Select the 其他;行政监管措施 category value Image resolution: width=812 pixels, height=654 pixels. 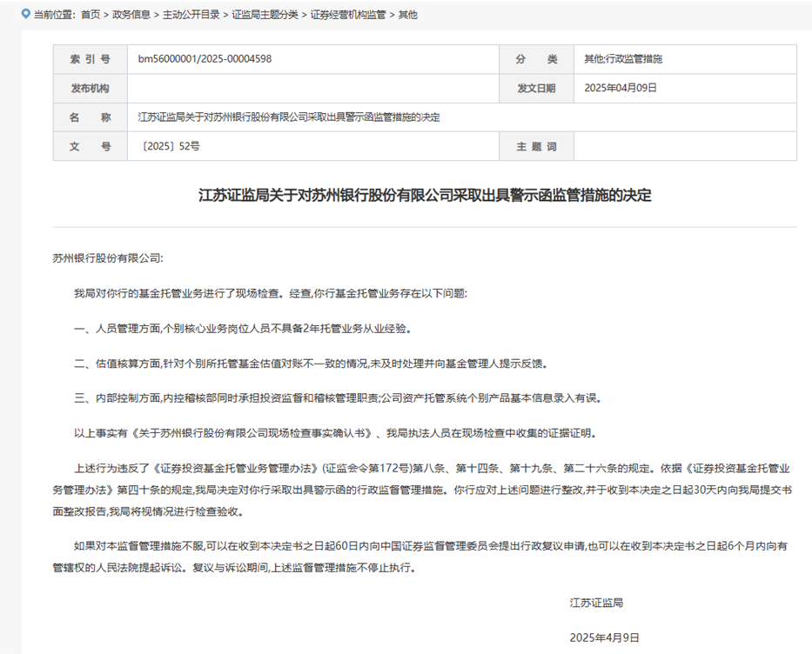click(623, 59)
